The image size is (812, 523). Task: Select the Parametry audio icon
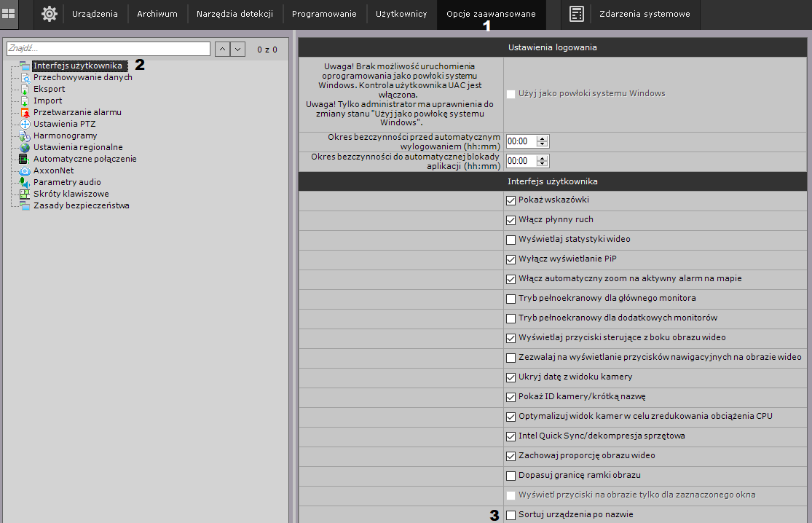[25, 182]
